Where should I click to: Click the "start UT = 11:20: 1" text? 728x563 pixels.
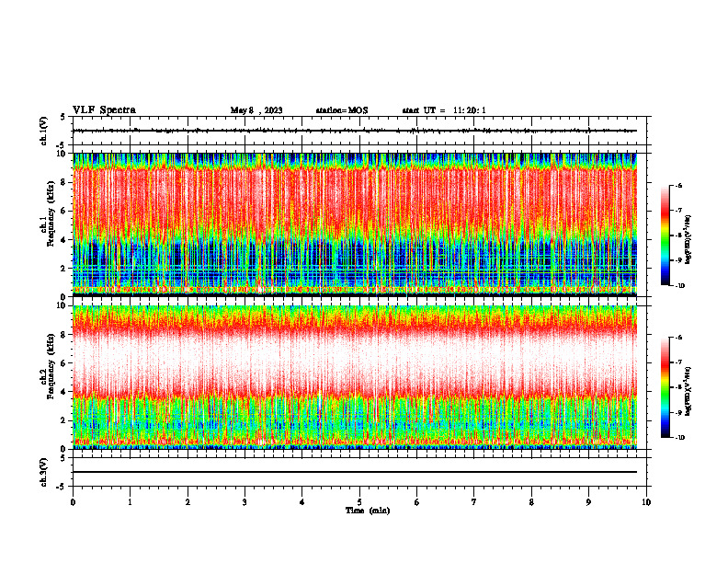(x=444, y=110)
